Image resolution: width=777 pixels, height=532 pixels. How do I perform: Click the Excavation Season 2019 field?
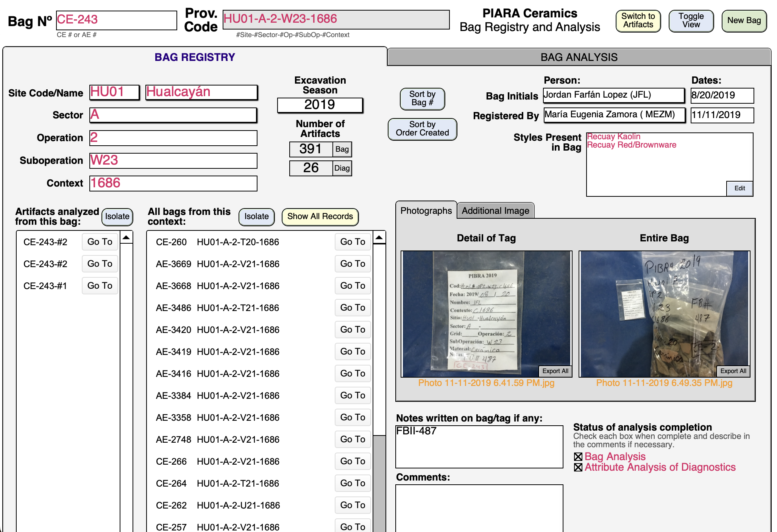(320, 105)
